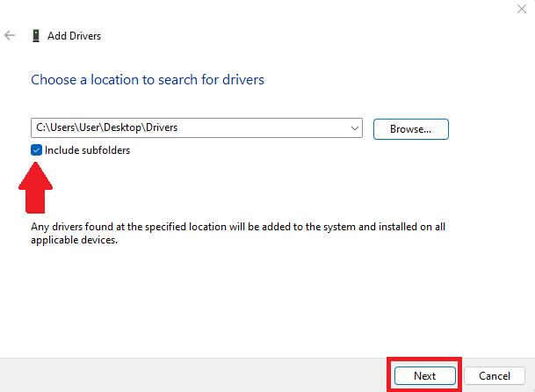Click the Add Drivers title text
The image size is (535, 392).
[x=74, y=36]
